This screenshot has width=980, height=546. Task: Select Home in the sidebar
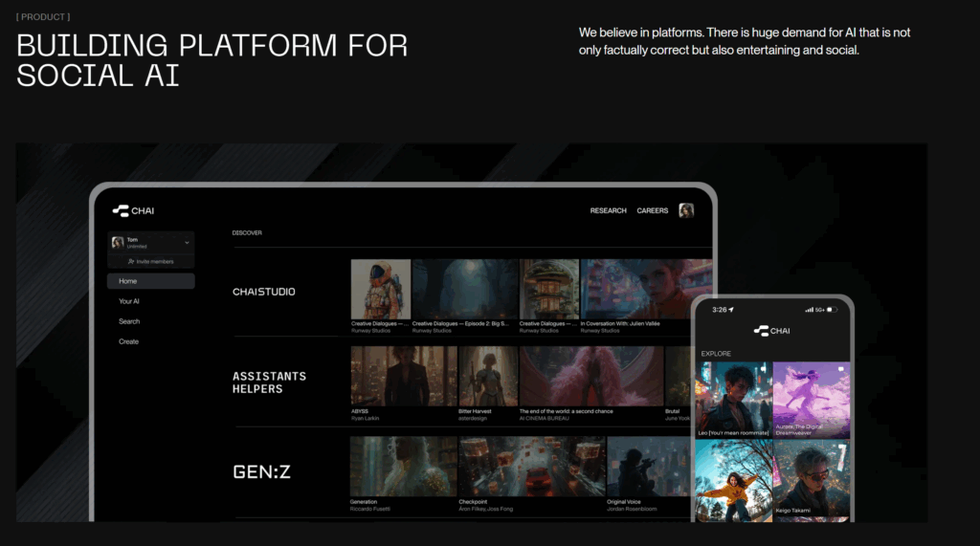150,281
